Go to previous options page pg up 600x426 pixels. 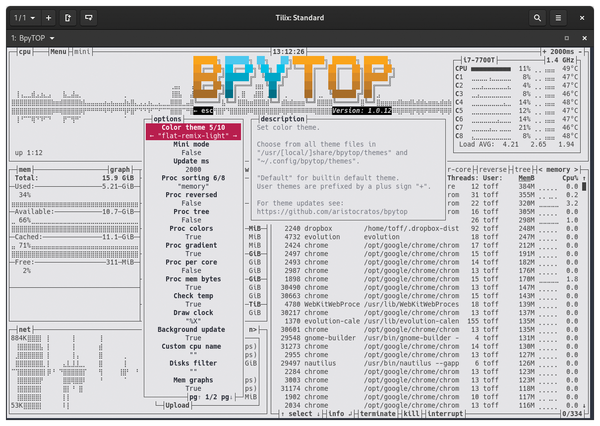[x=194, y=397]
